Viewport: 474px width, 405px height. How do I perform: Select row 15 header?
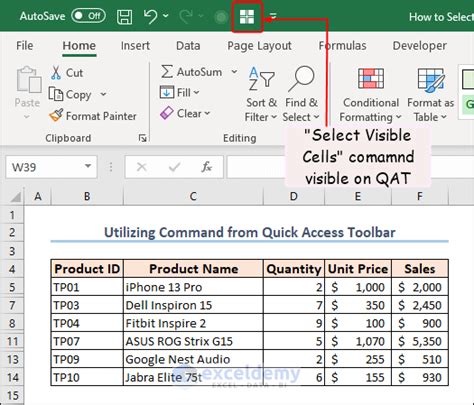[12, 396]
